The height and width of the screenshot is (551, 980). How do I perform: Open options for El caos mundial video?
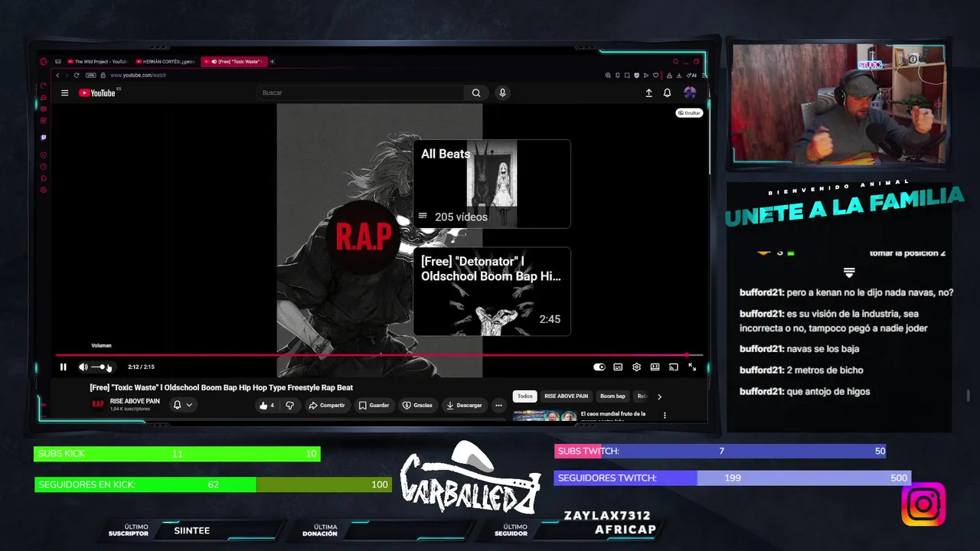click(x=665, y=416)
